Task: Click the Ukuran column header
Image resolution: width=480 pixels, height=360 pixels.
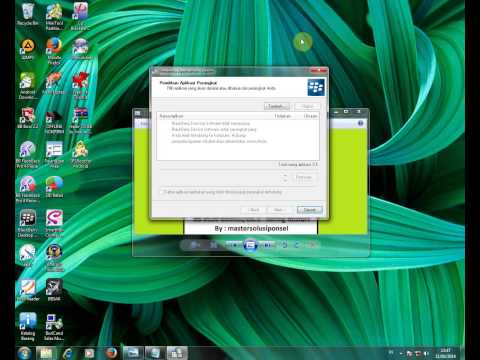Action: tap(310, 116)
